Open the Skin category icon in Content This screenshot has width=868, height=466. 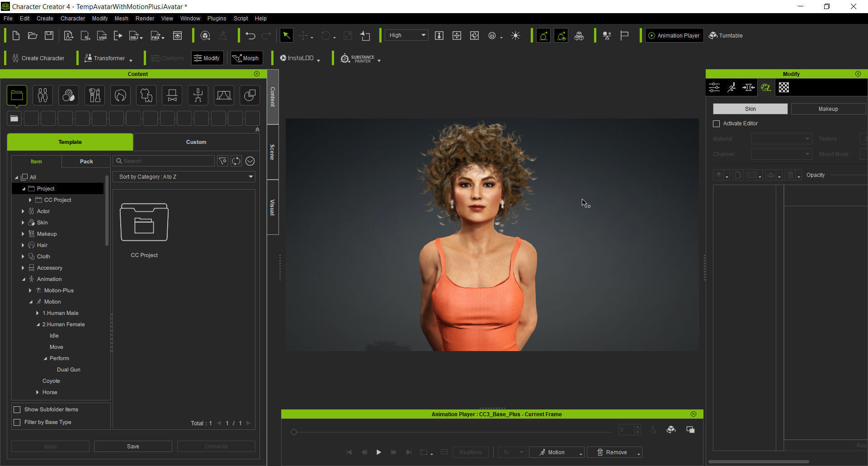[68, 95]
